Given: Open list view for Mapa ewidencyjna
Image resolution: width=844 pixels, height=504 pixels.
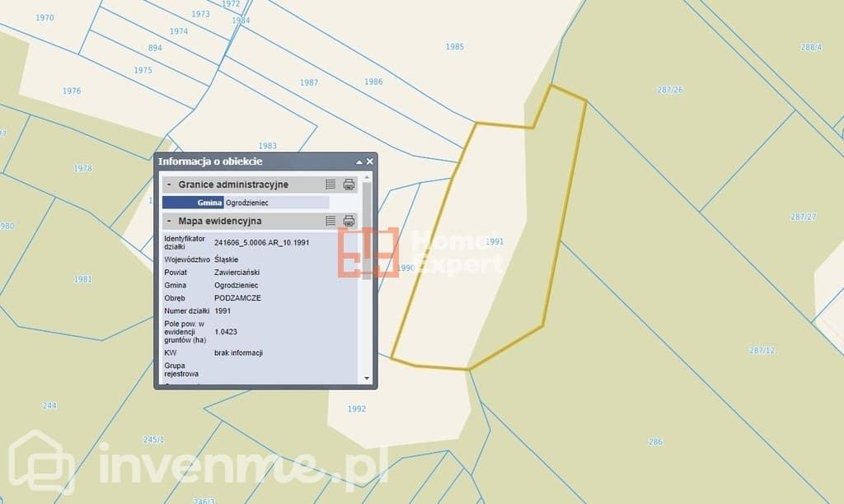Looking at the screenshot, I should [331, 221].
